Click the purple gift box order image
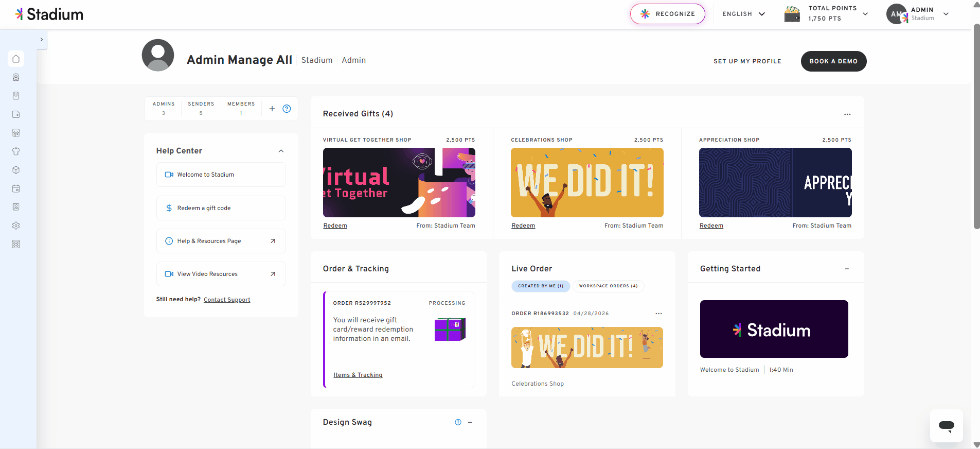 coord(450,330)
